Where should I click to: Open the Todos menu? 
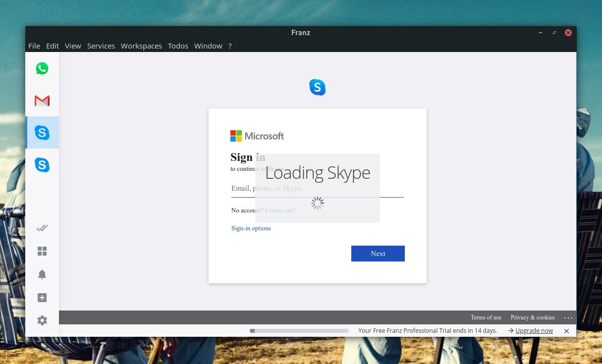click(x=178, y=46)
